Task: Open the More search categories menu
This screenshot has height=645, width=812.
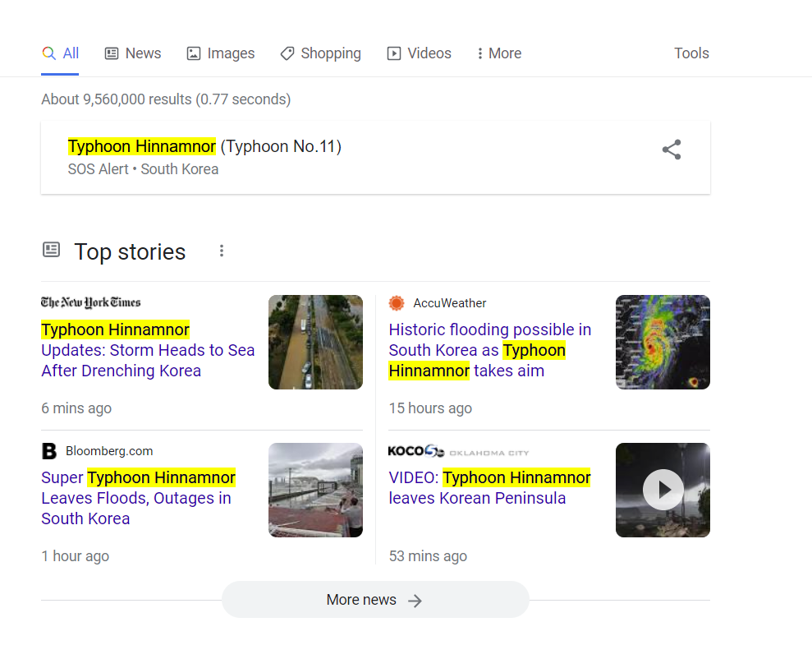Action: coord(498,53)
